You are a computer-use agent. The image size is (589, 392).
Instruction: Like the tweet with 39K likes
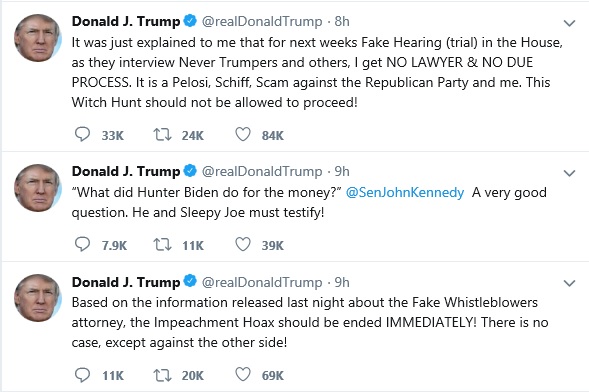click(243, 244)
